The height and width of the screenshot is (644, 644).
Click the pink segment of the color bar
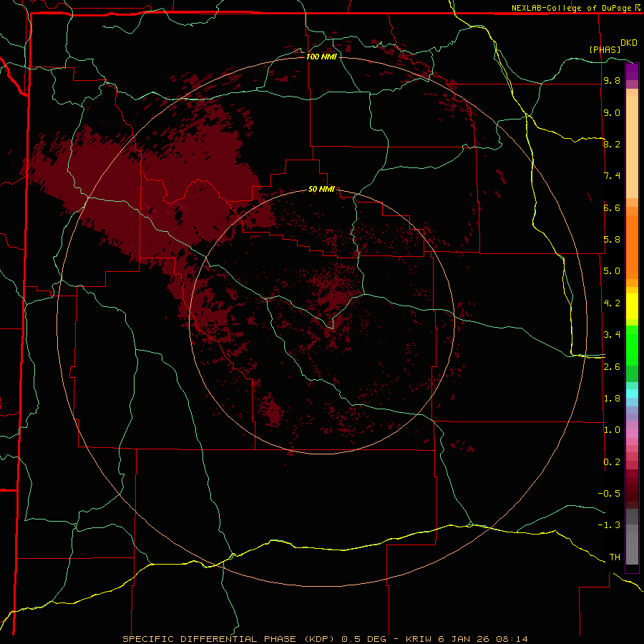(x=632, y=434)
